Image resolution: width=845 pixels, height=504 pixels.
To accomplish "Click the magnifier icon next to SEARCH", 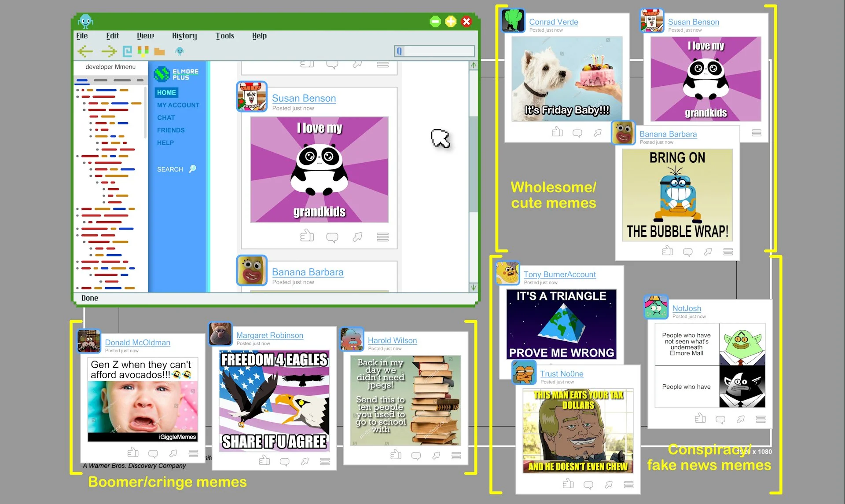I will (192, 169).
